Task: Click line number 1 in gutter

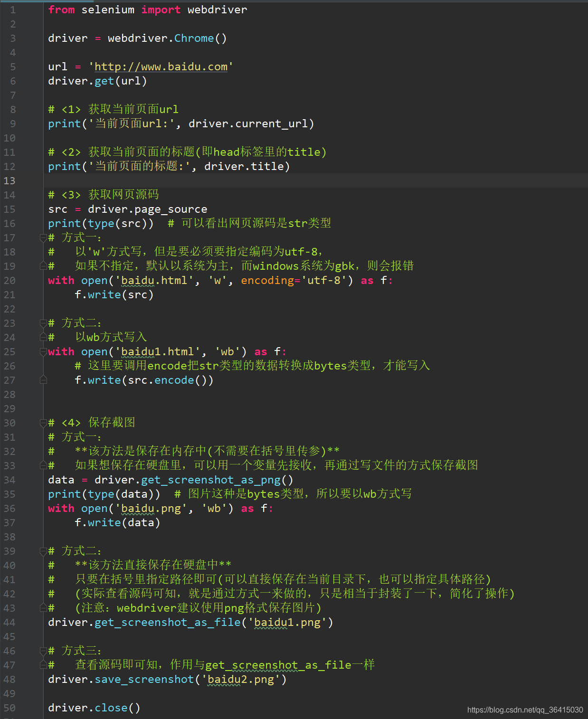Action: click(x=13, y=9)
